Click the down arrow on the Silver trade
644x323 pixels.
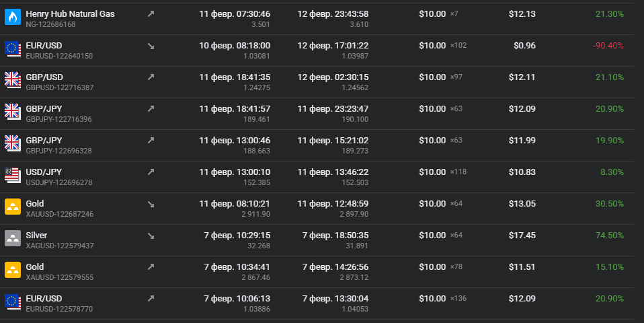[x=151, y=236]
